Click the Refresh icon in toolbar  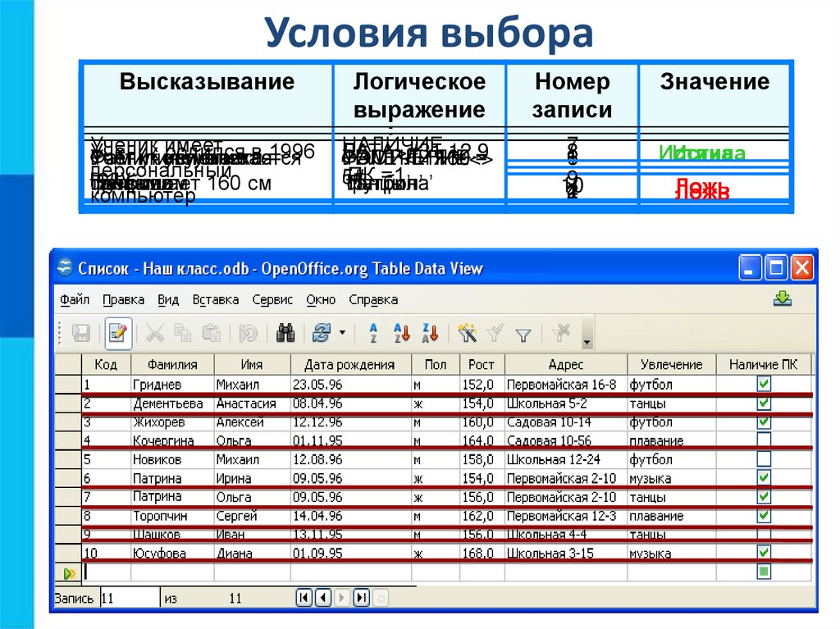point(322,334)
